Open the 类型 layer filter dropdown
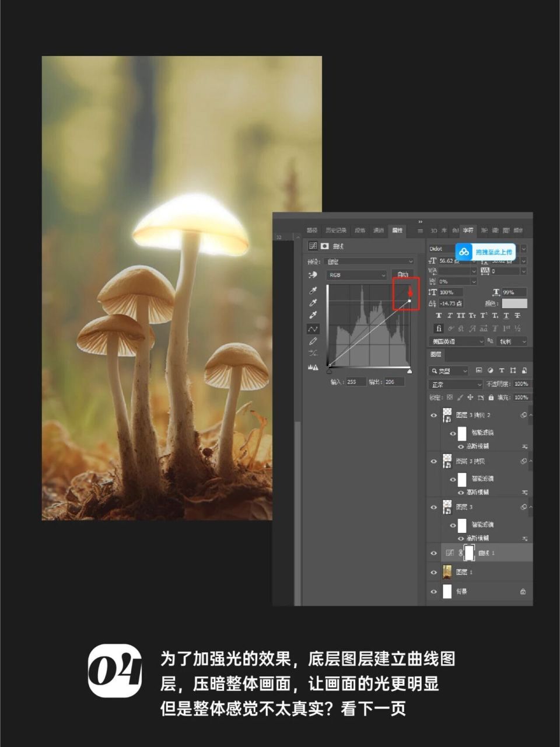560x747 pixels. (449, 371)
